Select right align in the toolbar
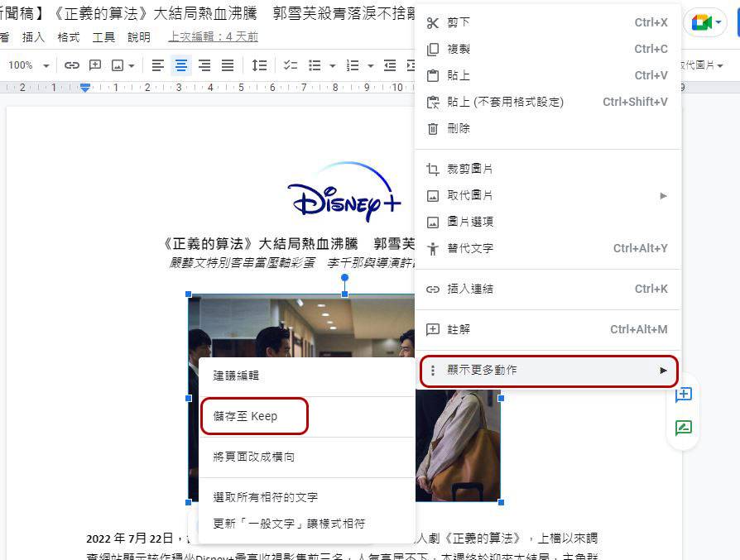The height and width of the screenshot is (560, 740). (x=204, y=65)
